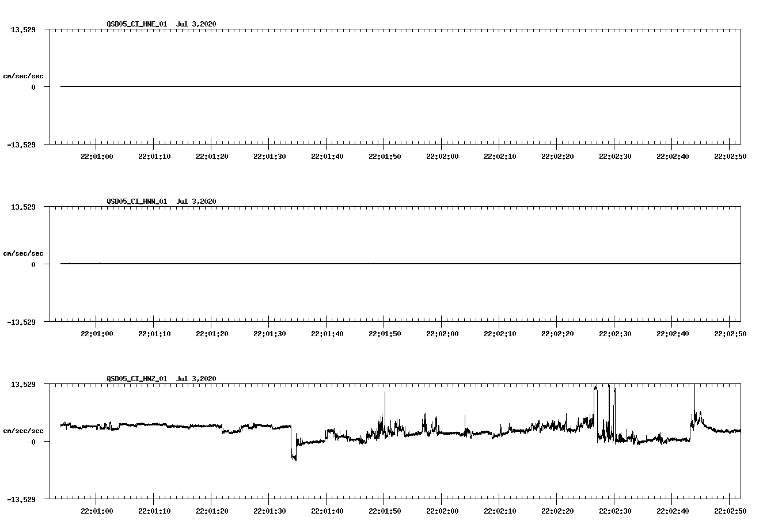The height and width of the screenshot is (532, 782).
Task: Click the 22:01:30 time label under HNE plot
Action: pos(269,157)
